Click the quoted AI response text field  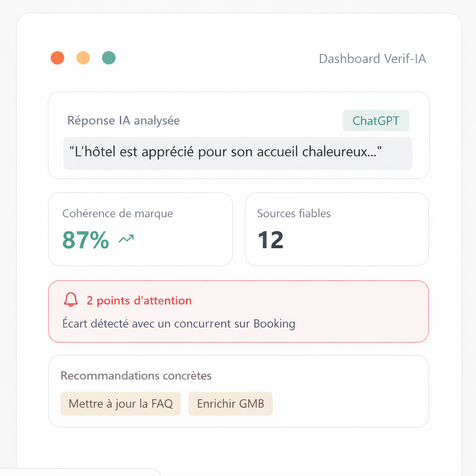[238, 153]
